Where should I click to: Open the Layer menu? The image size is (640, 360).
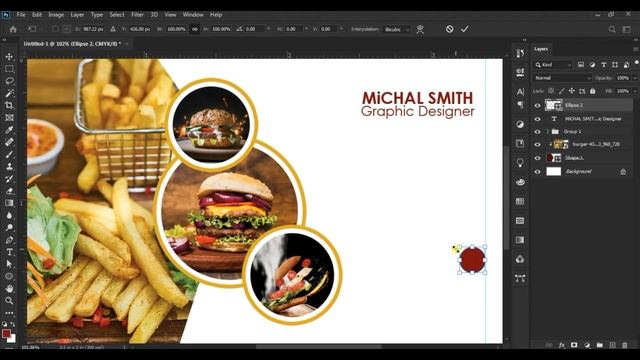(77, 15)
